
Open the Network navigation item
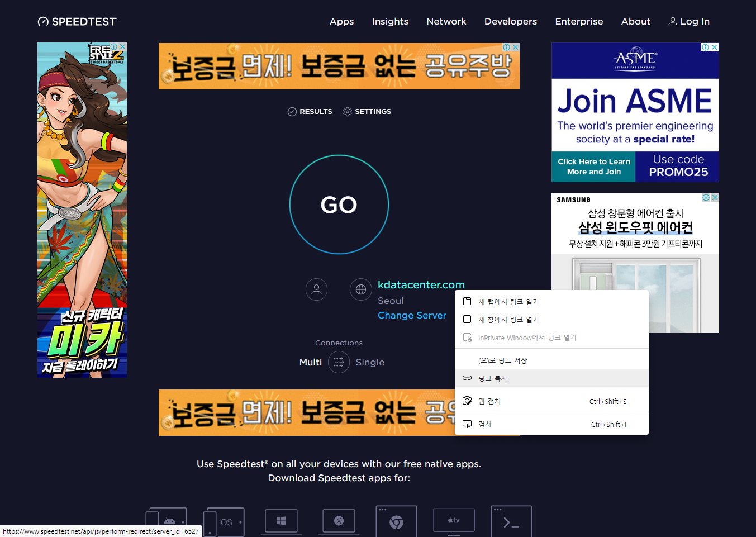[x=446, y=21]
